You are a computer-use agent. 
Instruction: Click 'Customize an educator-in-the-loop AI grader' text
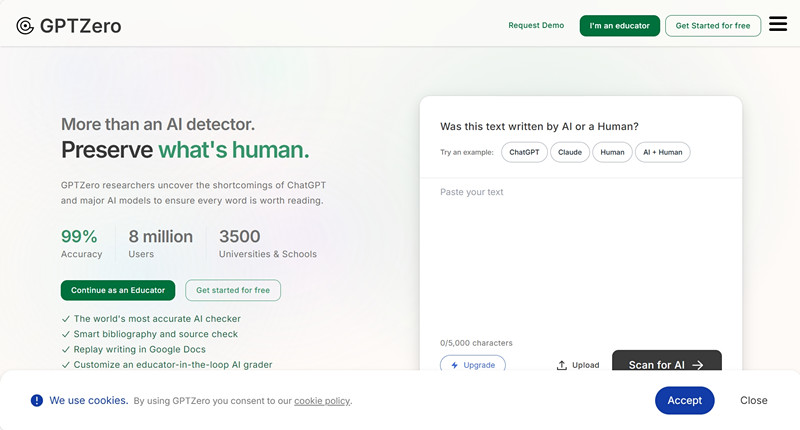pos(173,365)
